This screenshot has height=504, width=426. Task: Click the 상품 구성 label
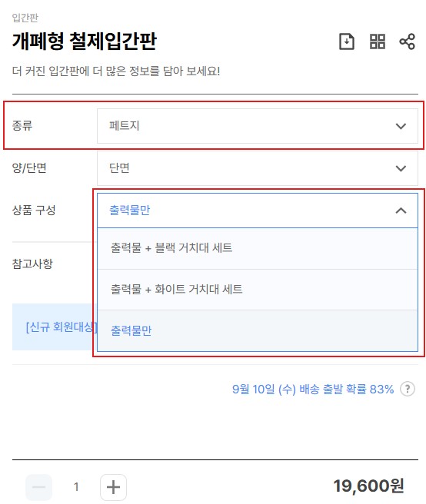click(x=34, y=211)
